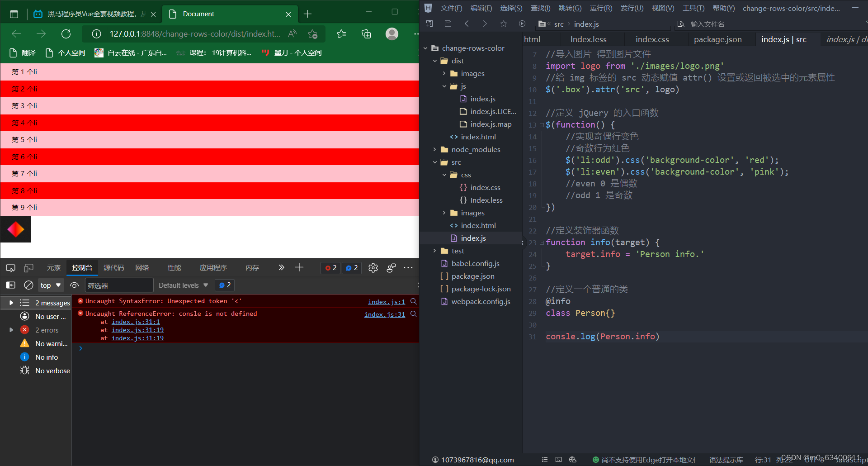Screen dimensions: 868x466
Task: Open the 翻译 bookmark
Action: (23, 53)
